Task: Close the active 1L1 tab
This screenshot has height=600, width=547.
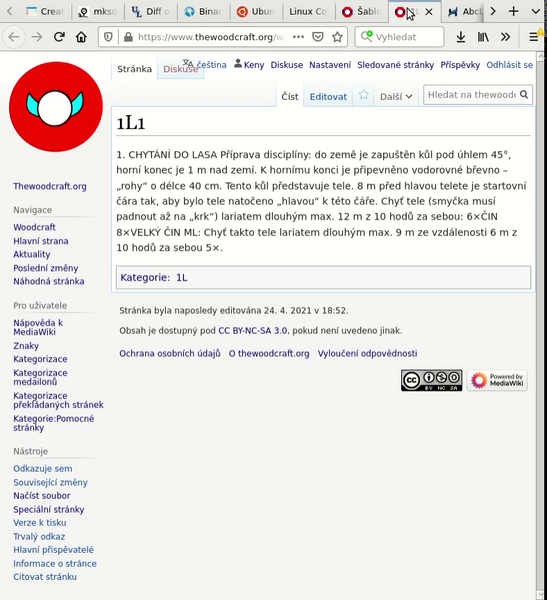Action: pos(429,12)
